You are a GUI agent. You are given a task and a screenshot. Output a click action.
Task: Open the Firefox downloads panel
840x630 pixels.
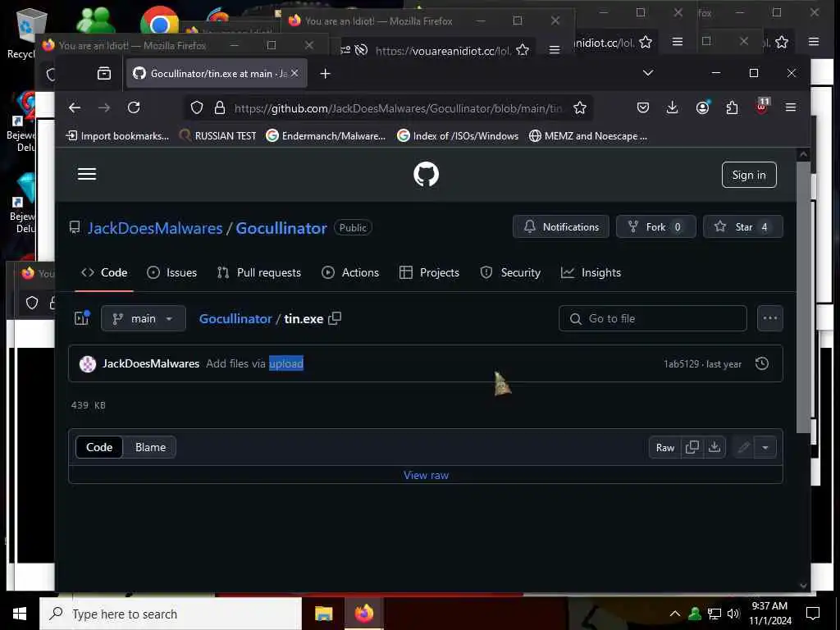(x=673, y=107)
